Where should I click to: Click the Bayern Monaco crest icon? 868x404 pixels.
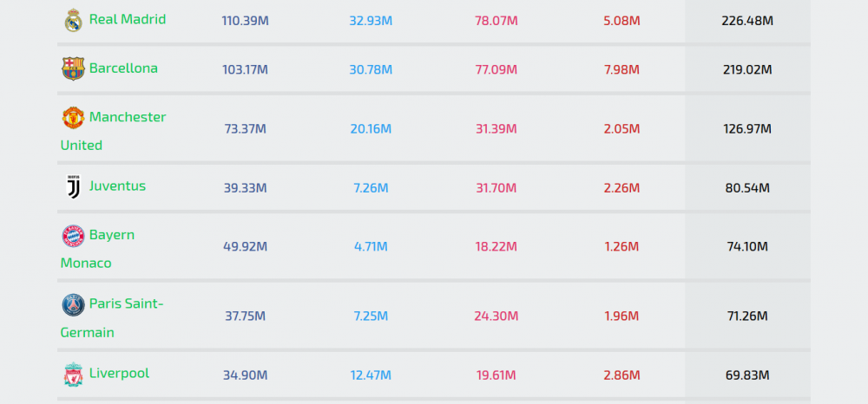tap(73, 236)
